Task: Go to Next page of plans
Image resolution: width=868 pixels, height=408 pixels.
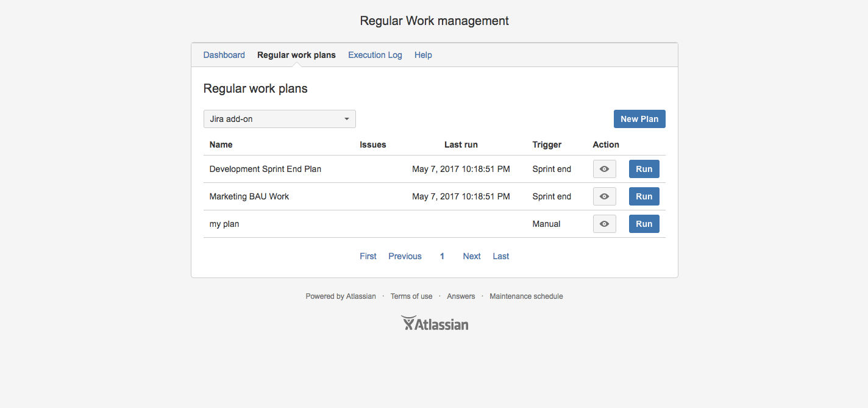Action: tap(472, 256)
